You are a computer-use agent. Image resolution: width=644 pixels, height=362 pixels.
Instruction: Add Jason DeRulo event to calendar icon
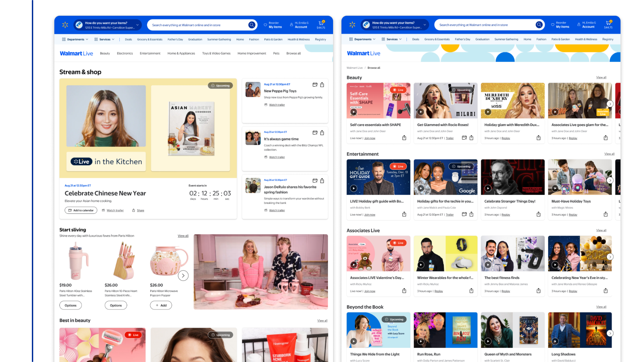[315, 181]
